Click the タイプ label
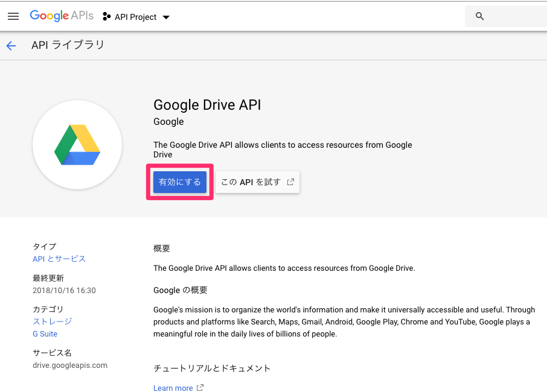The width and height of the screenshot is (547, 392). (44, 246)
